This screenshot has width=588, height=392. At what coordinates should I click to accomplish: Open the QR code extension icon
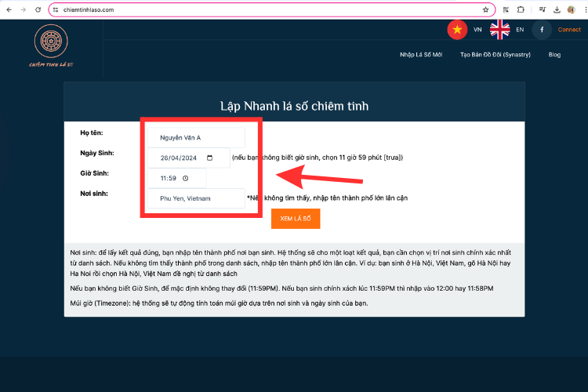tap(506, 9)
